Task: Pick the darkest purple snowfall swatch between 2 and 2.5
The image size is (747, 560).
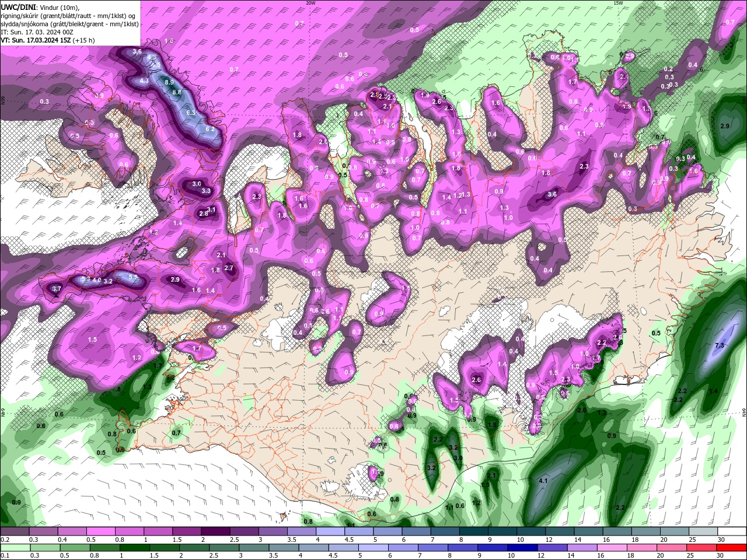Action: coord(215,531)
